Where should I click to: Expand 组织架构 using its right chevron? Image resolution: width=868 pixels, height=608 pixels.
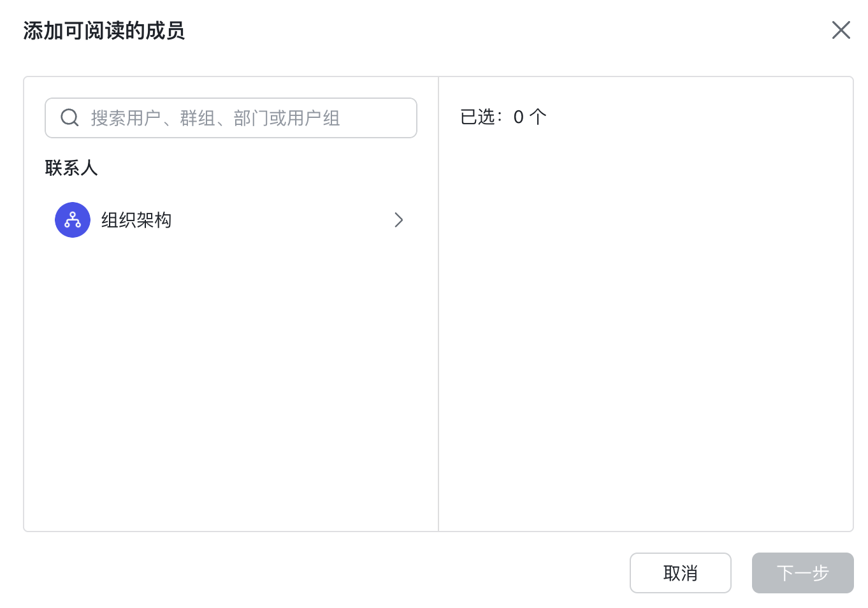(399, 220)
